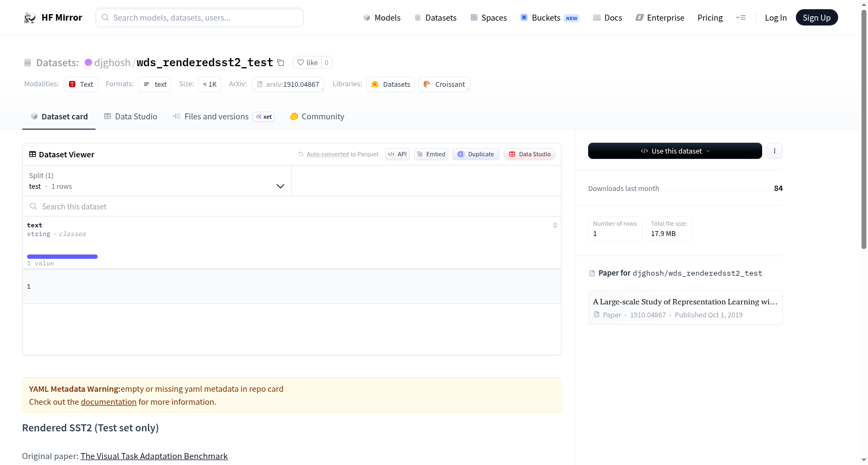This screenshot has width=868, height=465.
Task: Open Data Studio from viewer header
Action: click(529, 154)
